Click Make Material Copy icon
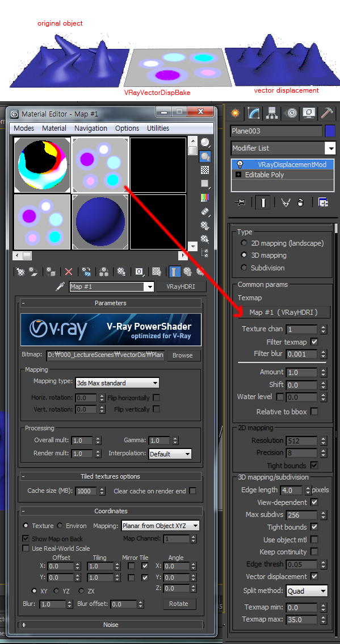This screenshot has width=340, height=644. coord(86,272)
